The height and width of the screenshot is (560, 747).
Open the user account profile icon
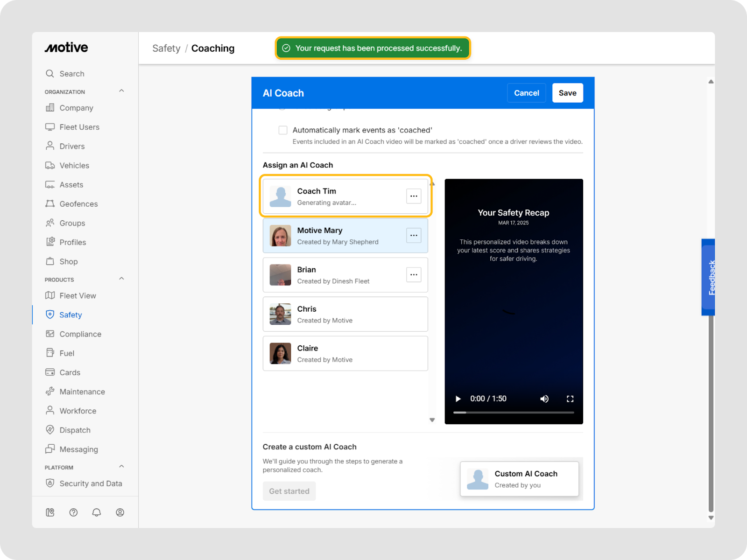coord(120,512)
